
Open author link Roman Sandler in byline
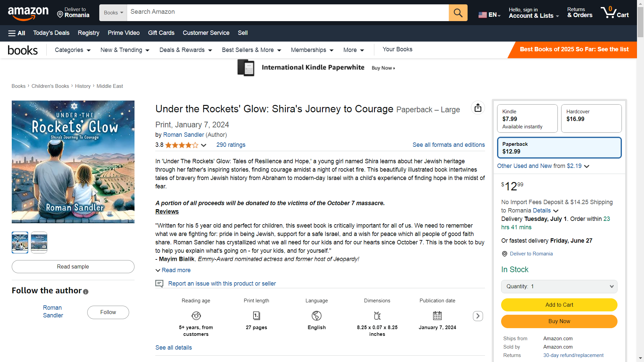pyautogui.click(x=183, y=135)
